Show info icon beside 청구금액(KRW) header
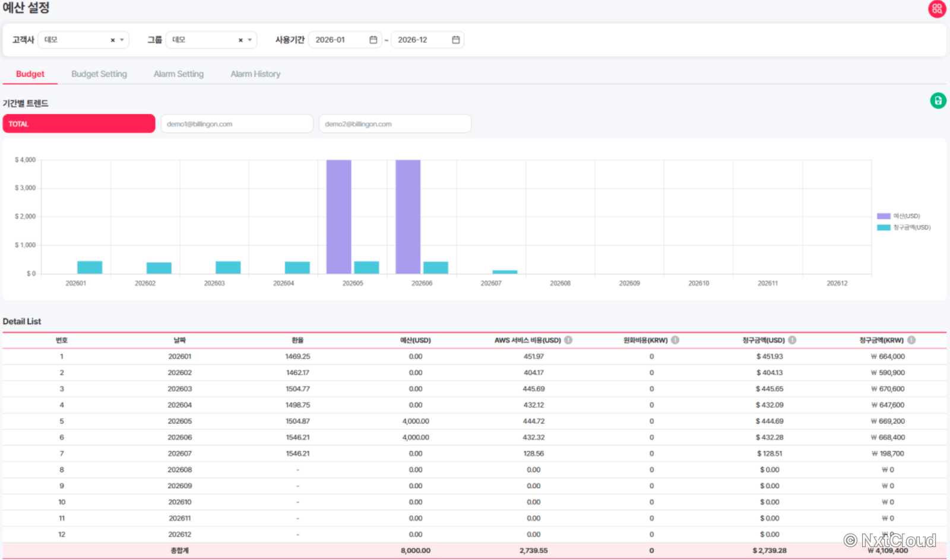950x560 pixels. point(911,340)
